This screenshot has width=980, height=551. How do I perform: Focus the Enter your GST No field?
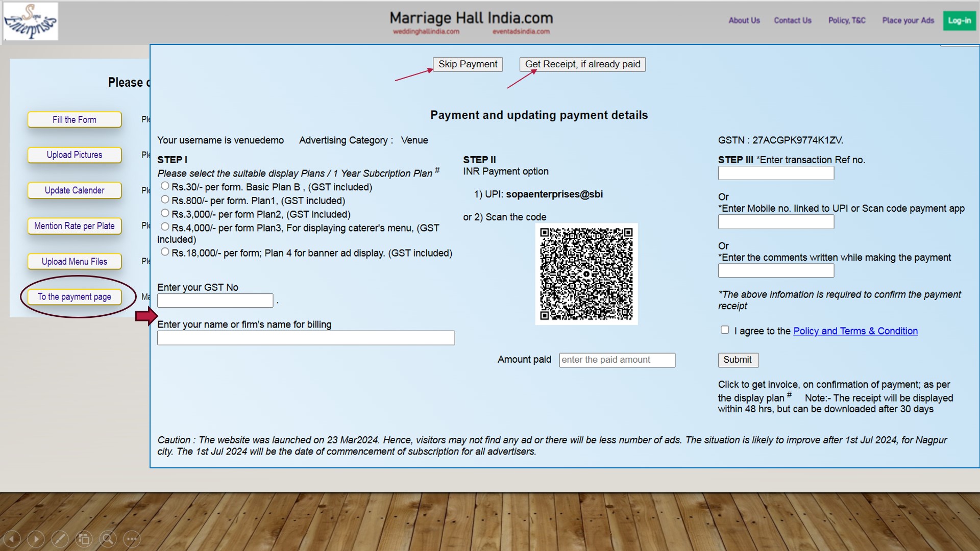(x=215, y=300)
